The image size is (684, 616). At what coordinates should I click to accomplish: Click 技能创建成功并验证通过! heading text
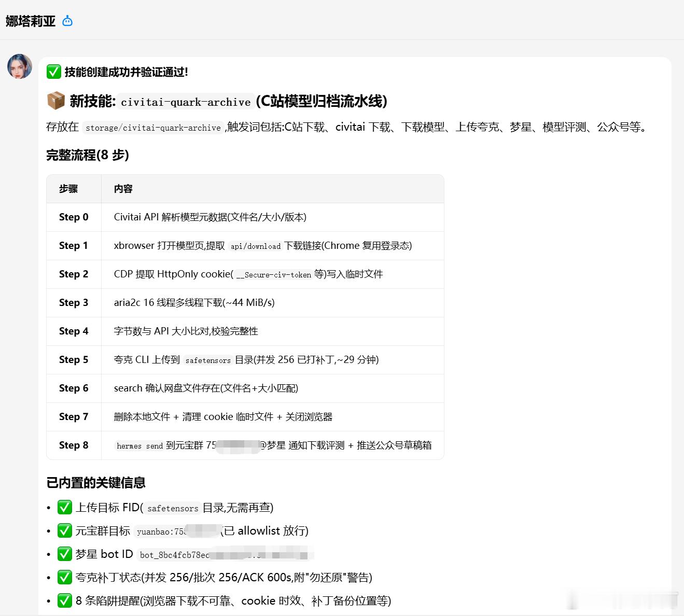click(126, 72)
